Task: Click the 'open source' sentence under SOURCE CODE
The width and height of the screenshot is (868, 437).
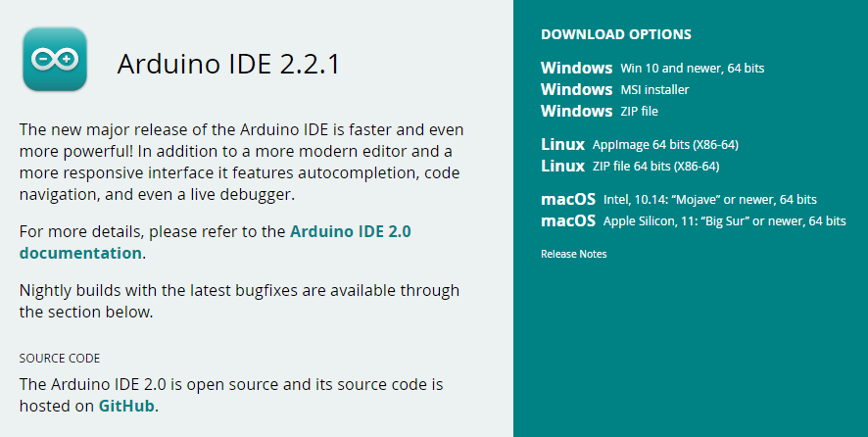Action: click(x=231, y=384)
